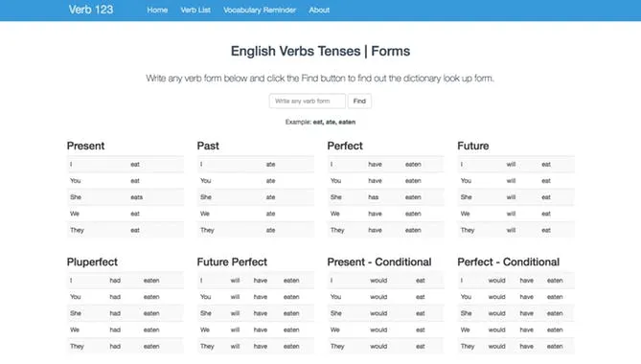The width and height of the screenshot is (641, 364).
Task: Select 'ate' in the Past We row
Action: (x=270, y=214)
